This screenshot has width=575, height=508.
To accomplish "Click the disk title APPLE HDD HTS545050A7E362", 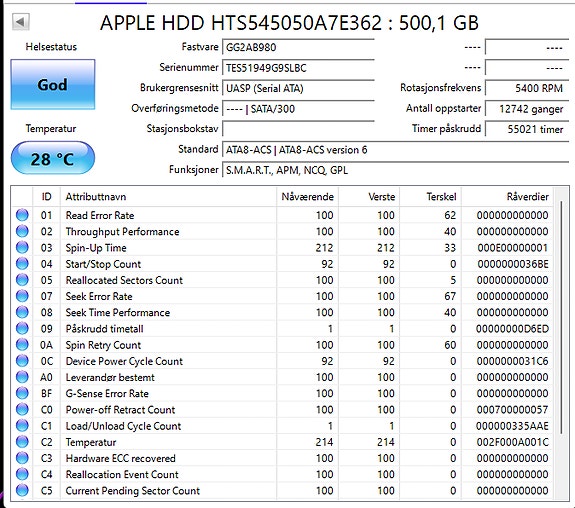I will [241, 23].
